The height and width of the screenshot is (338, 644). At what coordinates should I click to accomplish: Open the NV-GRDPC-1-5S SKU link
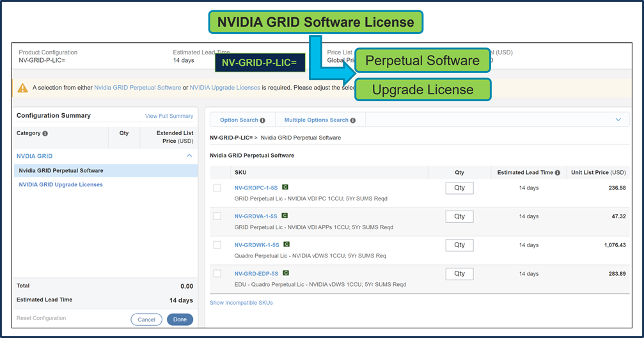click(256, 188)
